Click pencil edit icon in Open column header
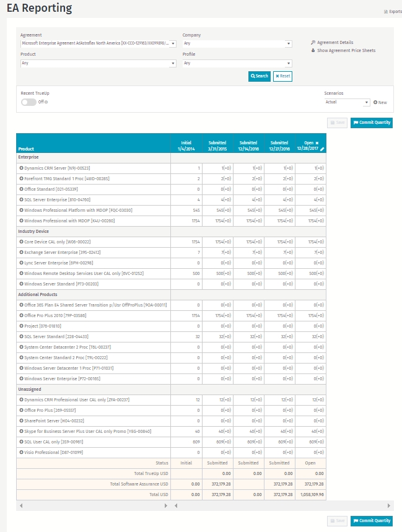Viewport: 402px width, 532px height. click(322, 149)
